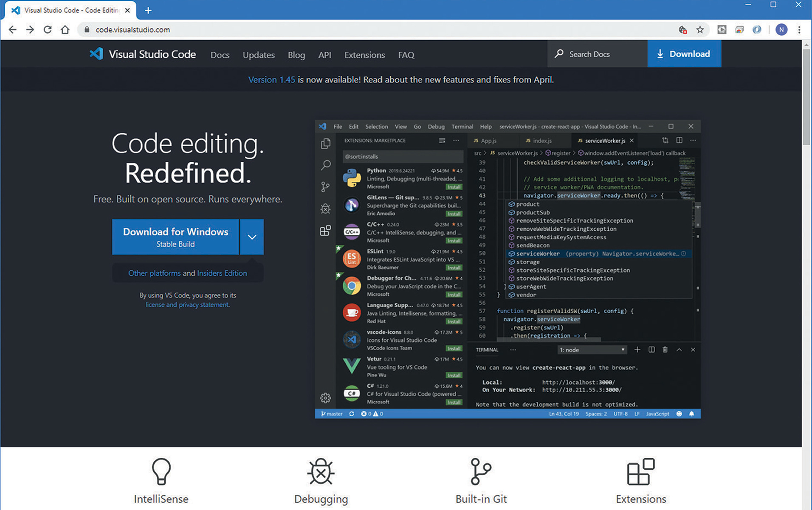Click the IntelliSense lightbulb icon

click(161, 471)
